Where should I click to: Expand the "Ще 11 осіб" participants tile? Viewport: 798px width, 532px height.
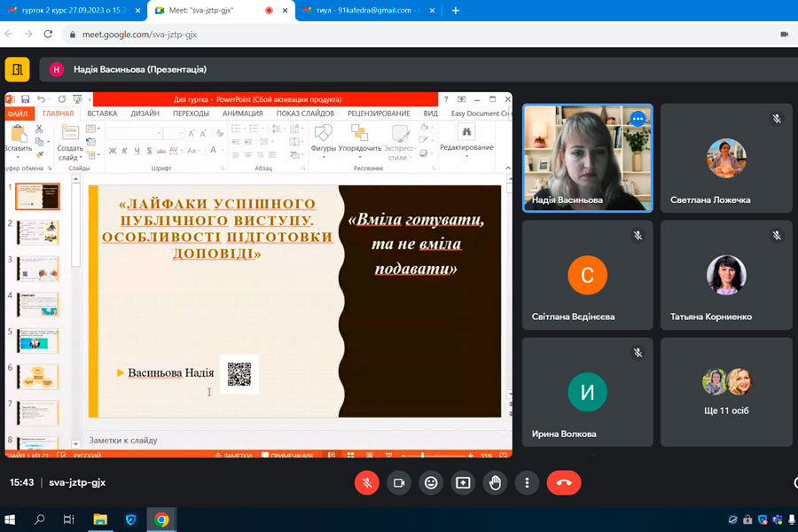click(725, 392)
